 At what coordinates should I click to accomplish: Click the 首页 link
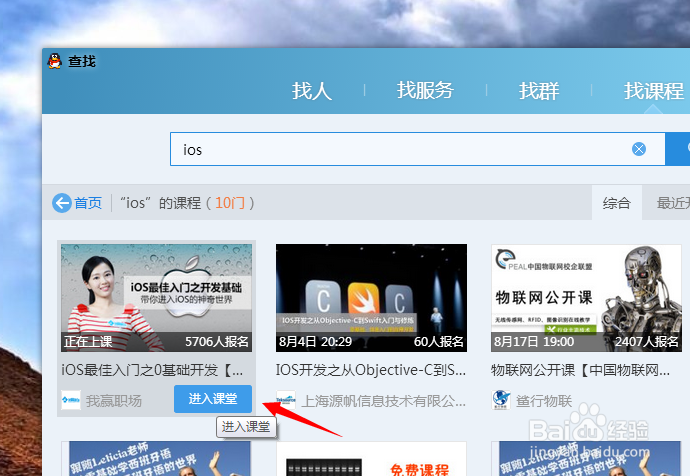(x=88, y=203)
